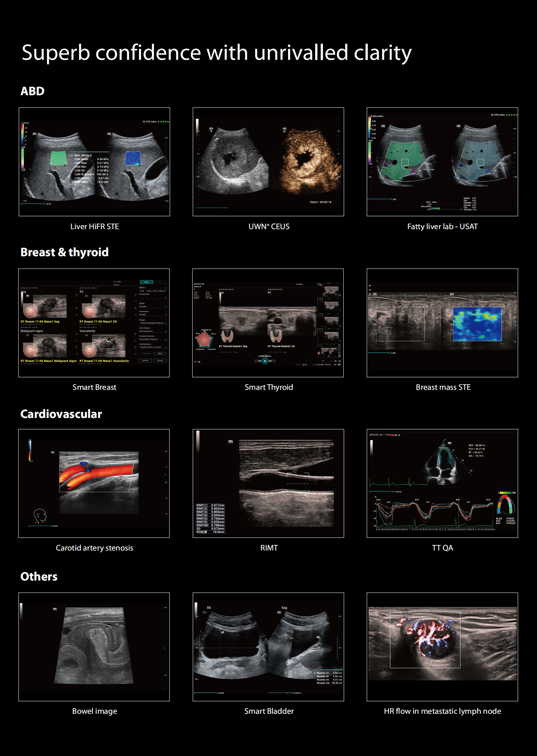537x756 pixels.
Task: Click the RT Breast 11:00 Mass1 Vascularity label
Action: click(104, 361)
